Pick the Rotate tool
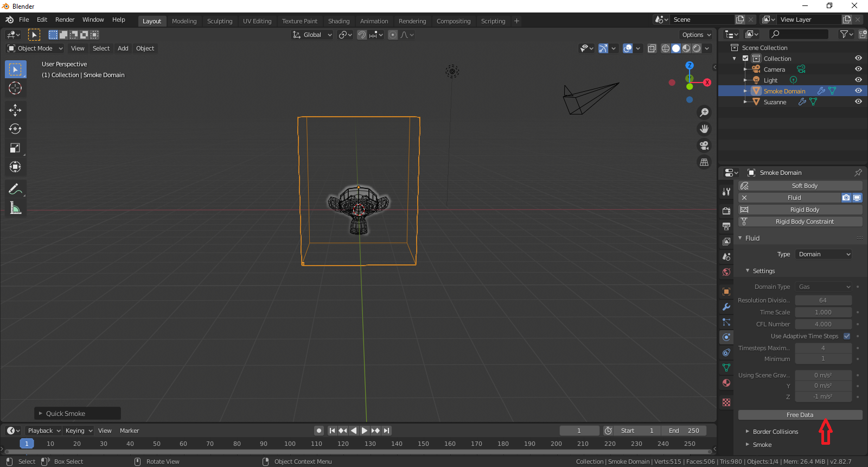Viewport: 868px width, 467px height. point(15,129)
